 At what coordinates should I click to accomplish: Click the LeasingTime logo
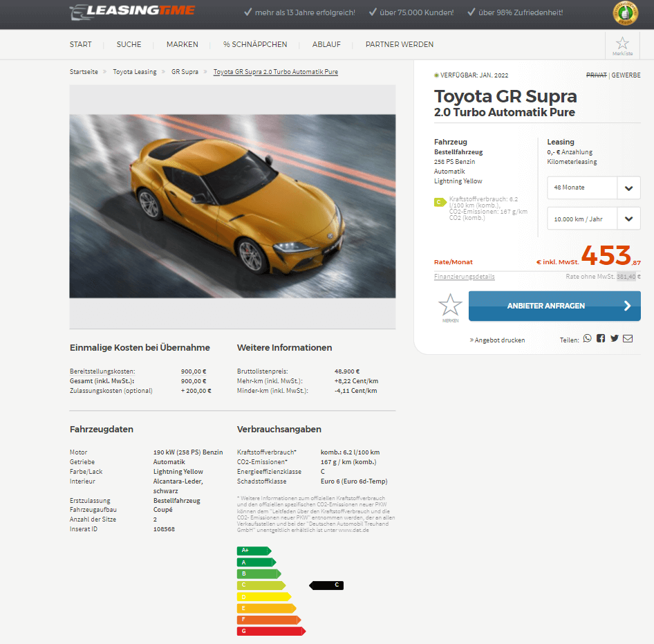point(132,12)
